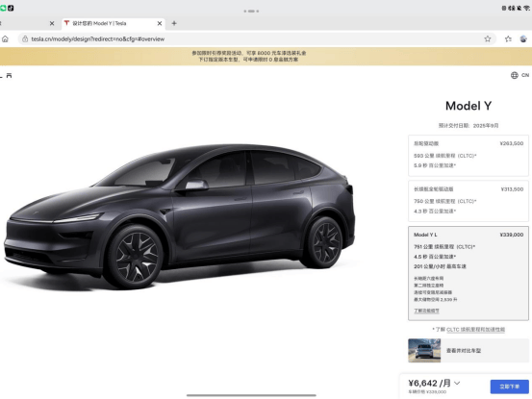Open the feature details link under Model Y L
Image resolution: width=532 pixels, height=399 pixels.
coord(426,311)
